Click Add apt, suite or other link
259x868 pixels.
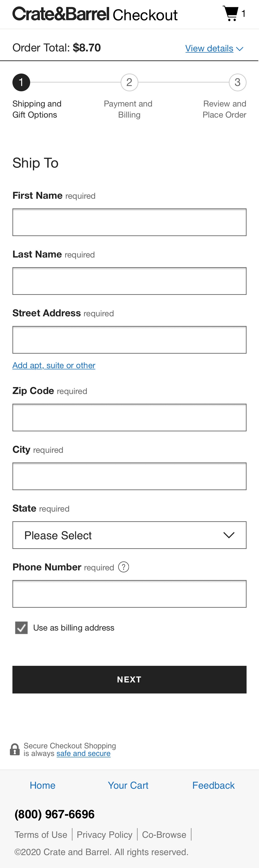[54, 365]
